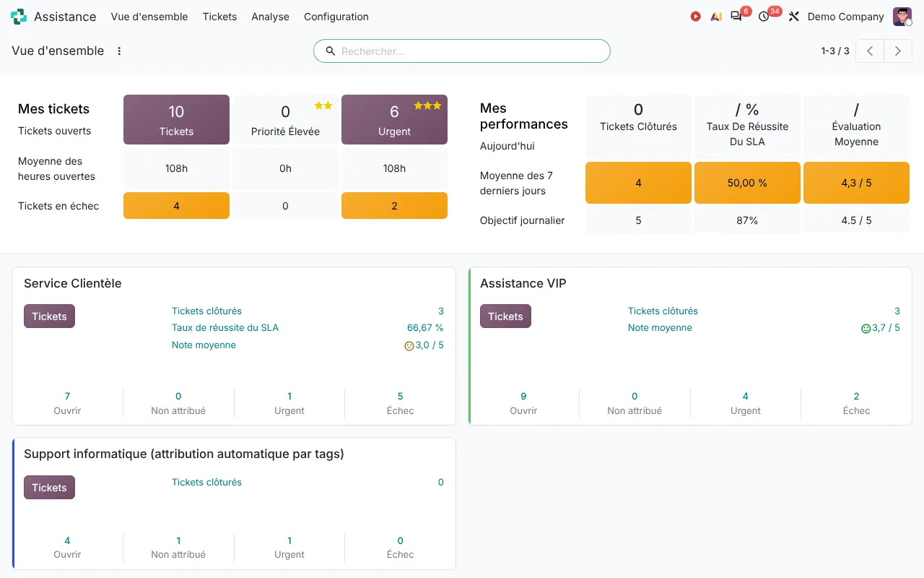This screenshot has width=924, height=578.
Task: Open the user avatar menu
Action: pyautogui.click(x=902, y=17)
